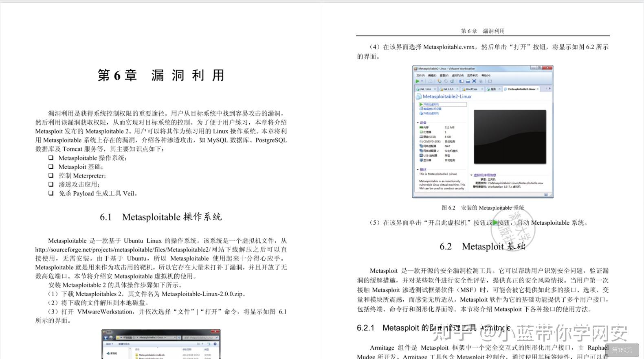The width and height of the screenshot is (644, 359).
Task: Click the right page running header 第6章 漏洞利用
Action: [x=483, y=31]
